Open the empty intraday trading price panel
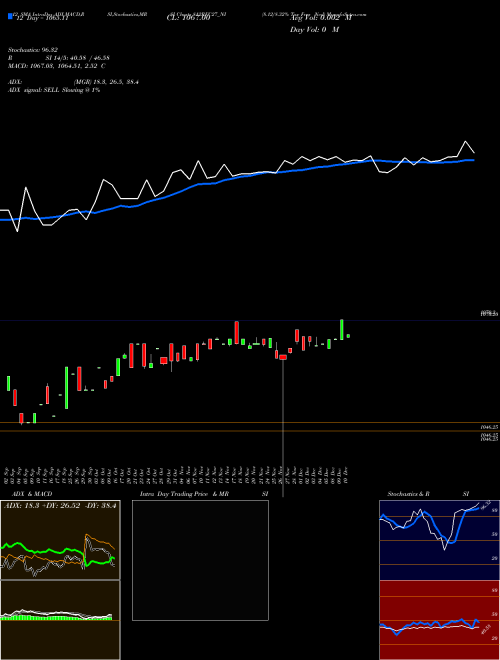Screen dimensions: 500x660 pos(200,560)
